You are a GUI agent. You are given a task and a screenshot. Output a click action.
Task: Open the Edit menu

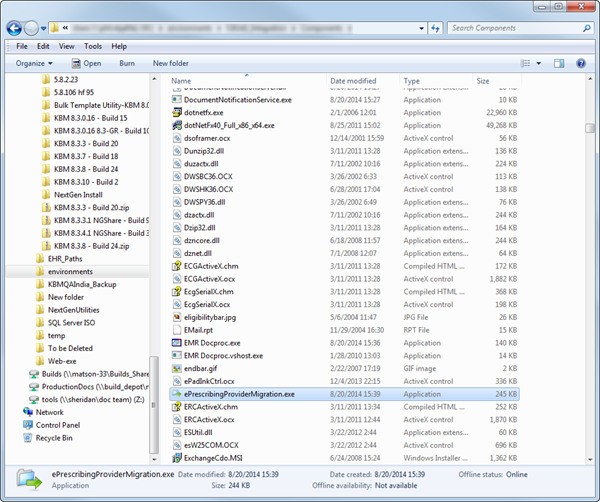(43, 46)
